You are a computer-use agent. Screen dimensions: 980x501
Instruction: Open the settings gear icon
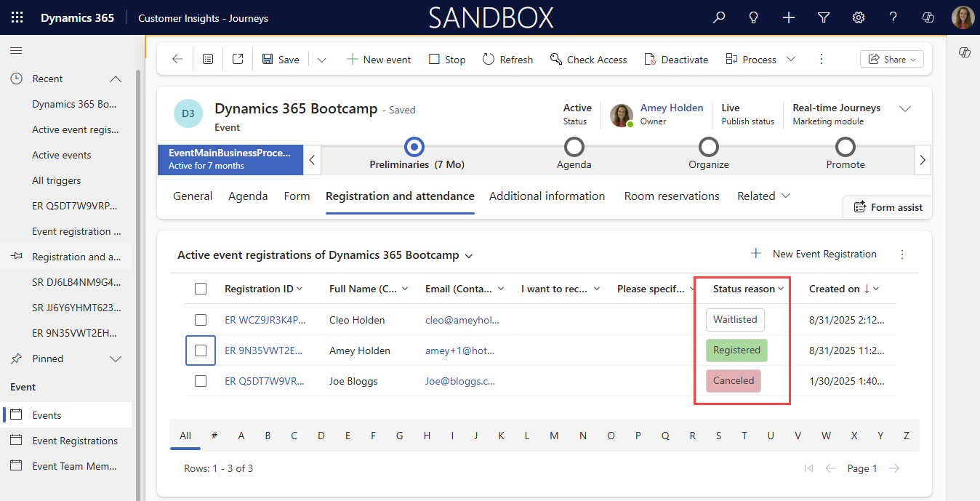click(x=859, y=17)
